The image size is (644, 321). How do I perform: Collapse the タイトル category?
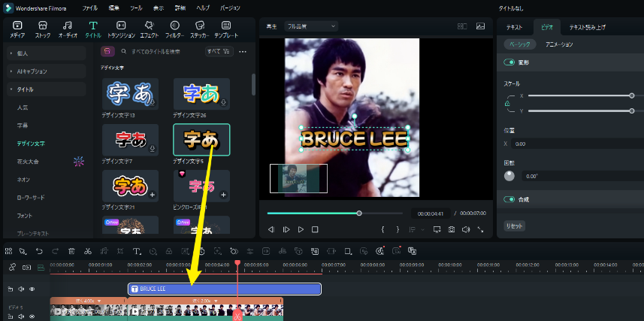[47, 89]
